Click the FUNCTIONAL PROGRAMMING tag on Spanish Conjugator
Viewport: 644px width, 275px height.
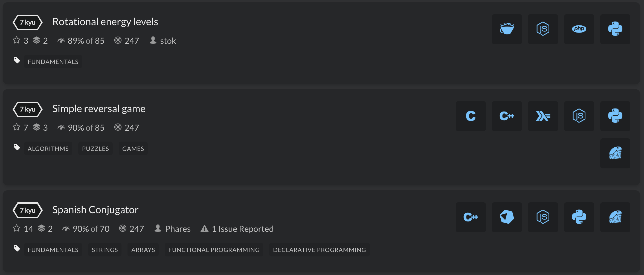pos(214,250)
